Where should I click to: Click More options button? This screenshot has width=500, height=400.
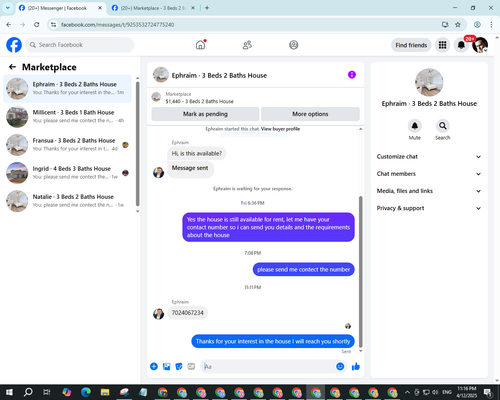pyautogui.click(x=310, y=114)
